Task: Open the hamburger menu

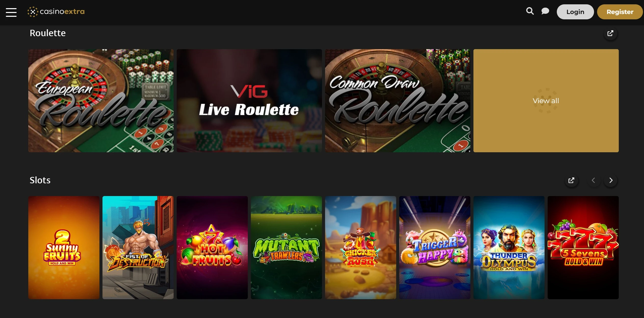Action: (11, 12)
